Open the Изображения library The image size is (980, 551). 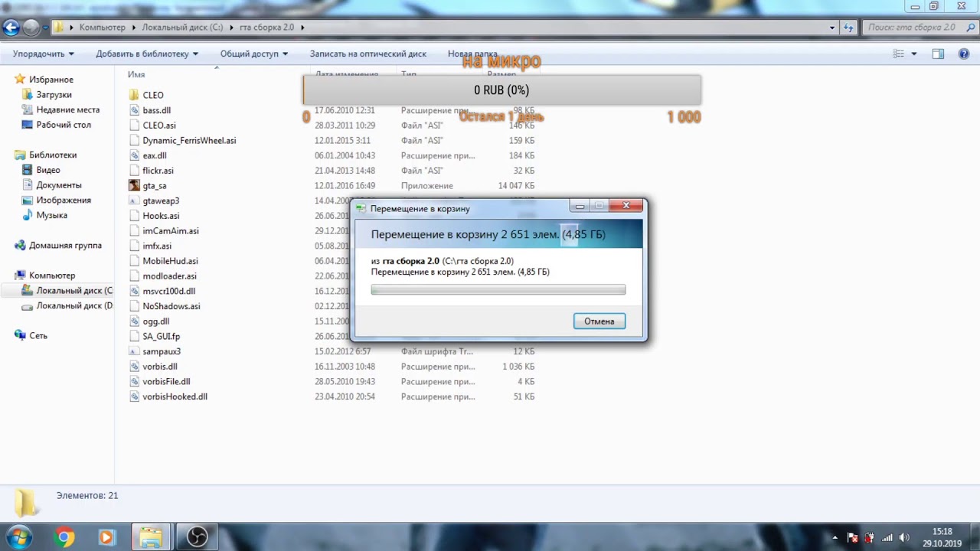point(64,201)
